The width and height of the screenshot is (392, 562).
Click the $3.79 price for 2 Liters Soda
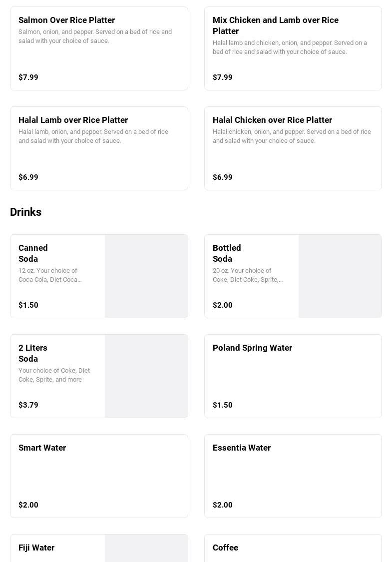coord(28,405)
